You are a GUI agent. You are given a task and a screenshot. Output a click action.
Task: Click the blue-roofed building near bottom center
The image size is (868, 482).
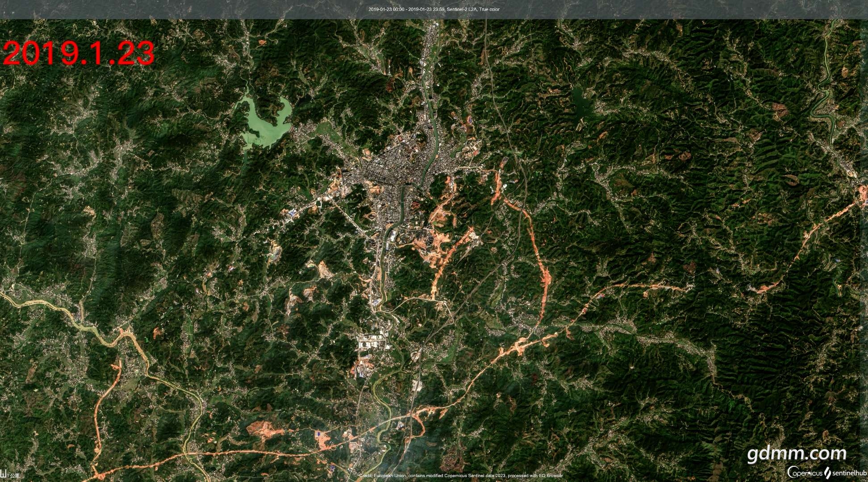pyautogui.click(x=319, y=432)
